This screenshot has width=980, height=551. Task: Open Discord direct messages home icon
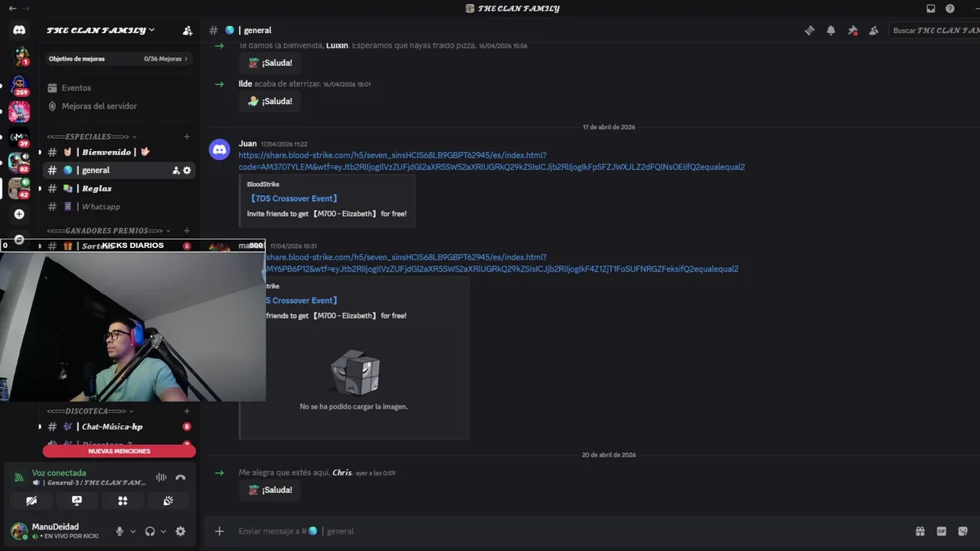click(19, 30)
